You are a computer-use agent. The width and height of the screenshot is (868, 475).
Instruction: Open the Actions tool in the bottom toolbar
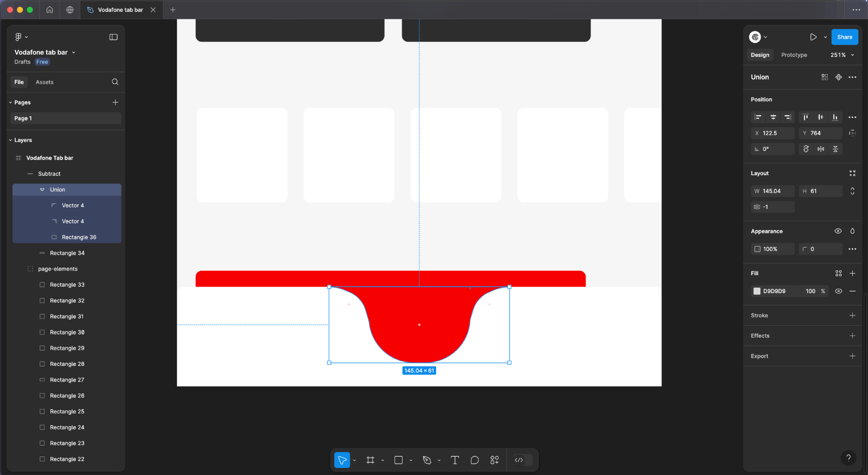click(x=494, y=460)
